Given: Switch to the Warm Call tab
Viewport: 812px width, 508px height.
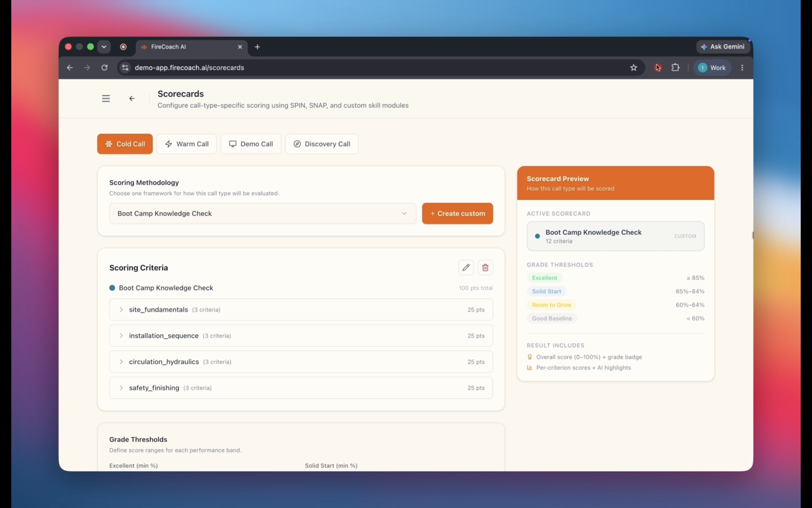Looking at the screenshot, I should [x=187, y=144].
